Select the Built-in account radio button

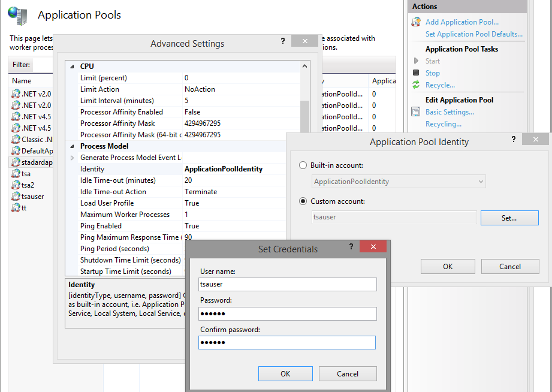click(303, 165)
